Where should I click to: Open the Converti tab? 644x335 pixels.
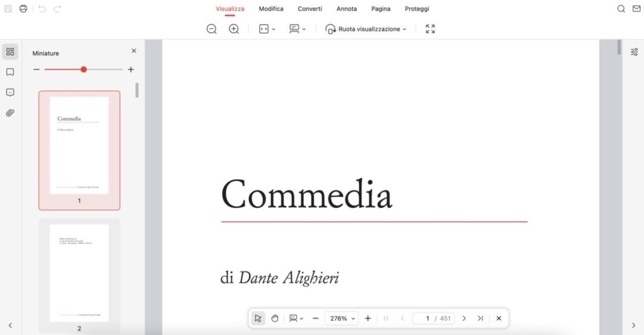tap(310, 9)
